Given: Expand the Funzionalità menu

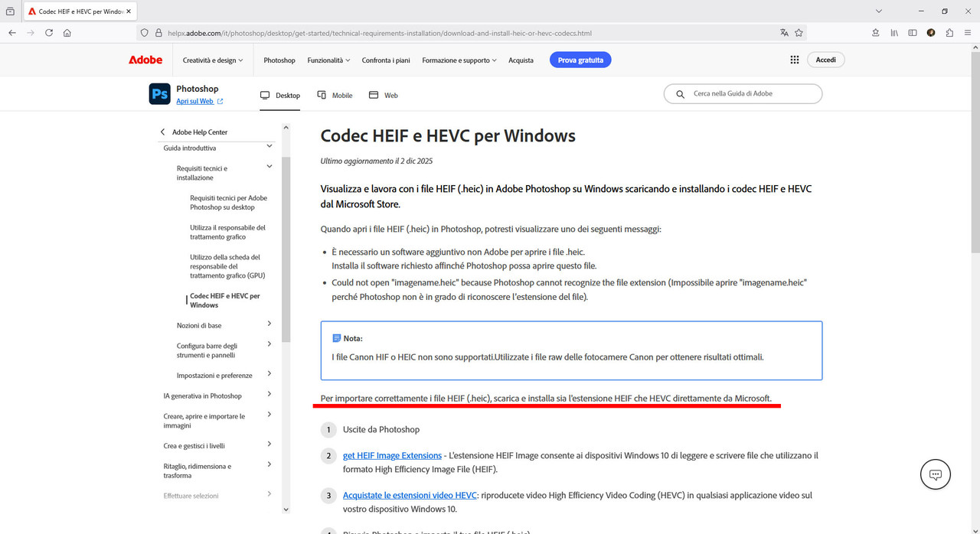Looking at the screenshot, I should click(328, 60).
